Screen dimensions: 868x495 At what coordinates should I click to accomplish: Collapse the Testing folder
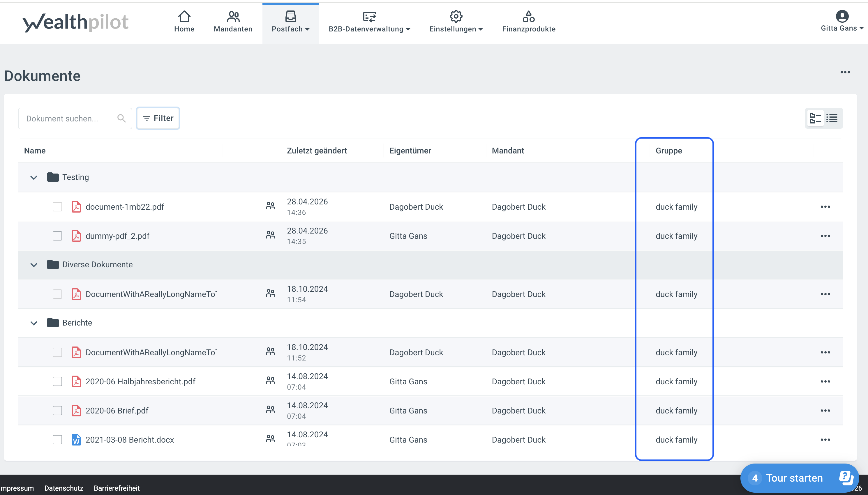[34, 177]
